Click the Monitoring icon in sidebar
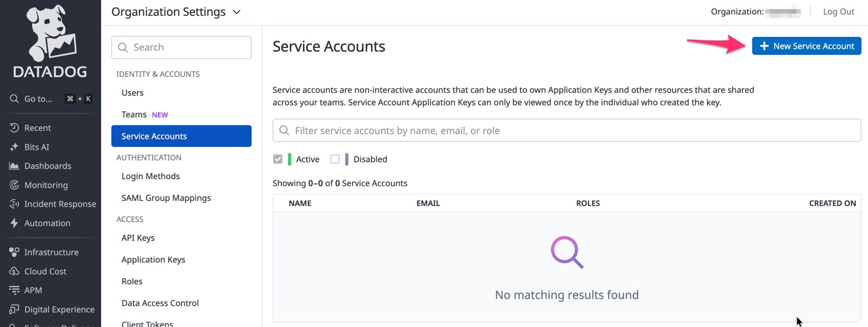The width and height of the screenshot is (868, 327). point(14,185)
